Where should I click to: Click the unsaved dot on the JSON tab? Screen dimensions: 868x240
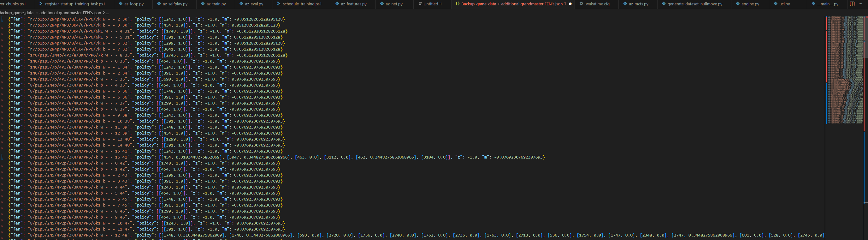570,4
